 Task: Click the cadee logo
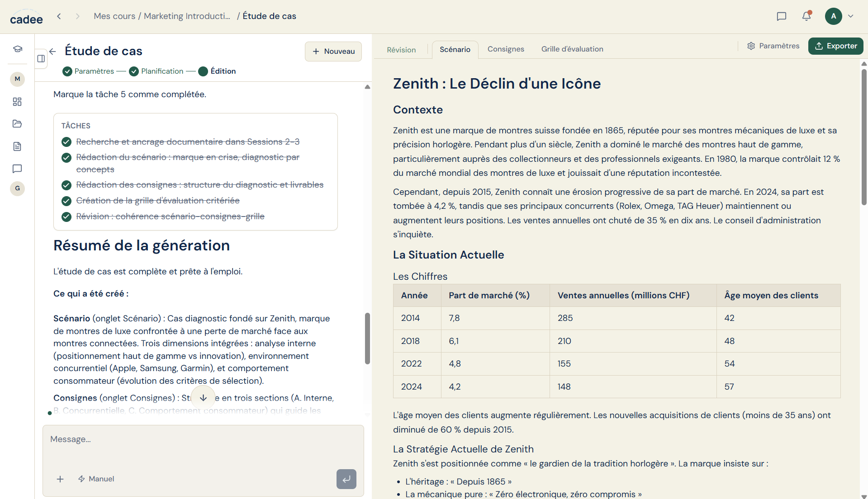pos(26,17)
